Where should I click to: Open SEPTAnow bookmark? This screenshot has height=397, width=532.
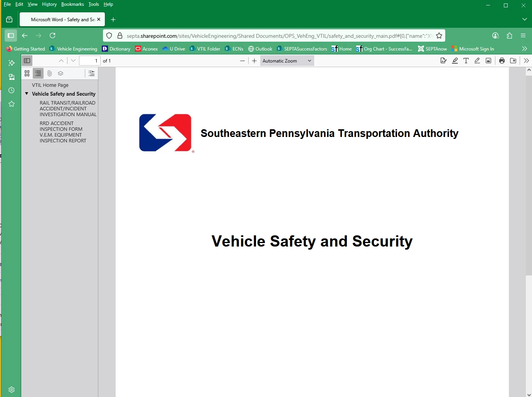point(432,49)
